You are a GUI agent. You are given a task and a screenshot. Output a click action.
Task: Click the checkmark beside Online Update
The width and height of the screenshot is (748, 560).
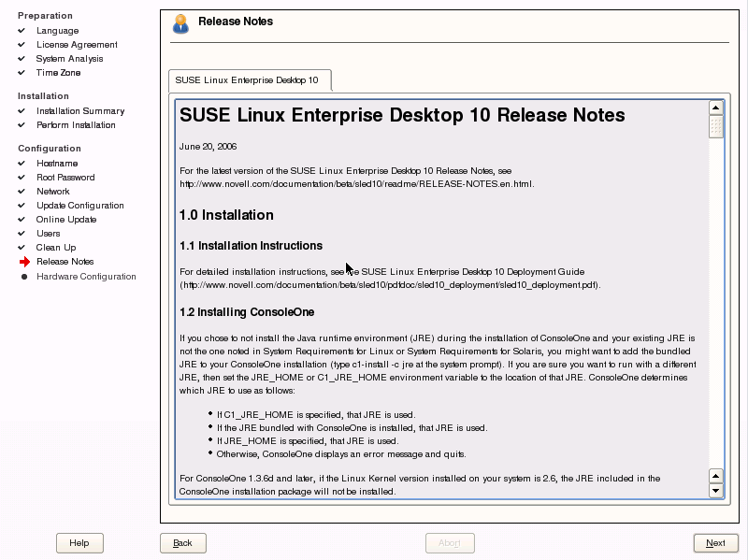(x=22, y=220)
